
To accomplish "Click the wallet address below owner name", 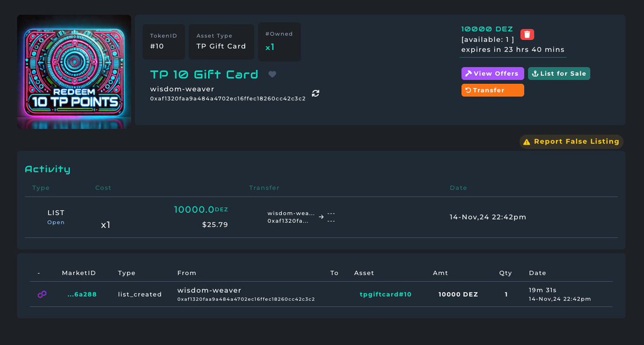I will 228,98.
